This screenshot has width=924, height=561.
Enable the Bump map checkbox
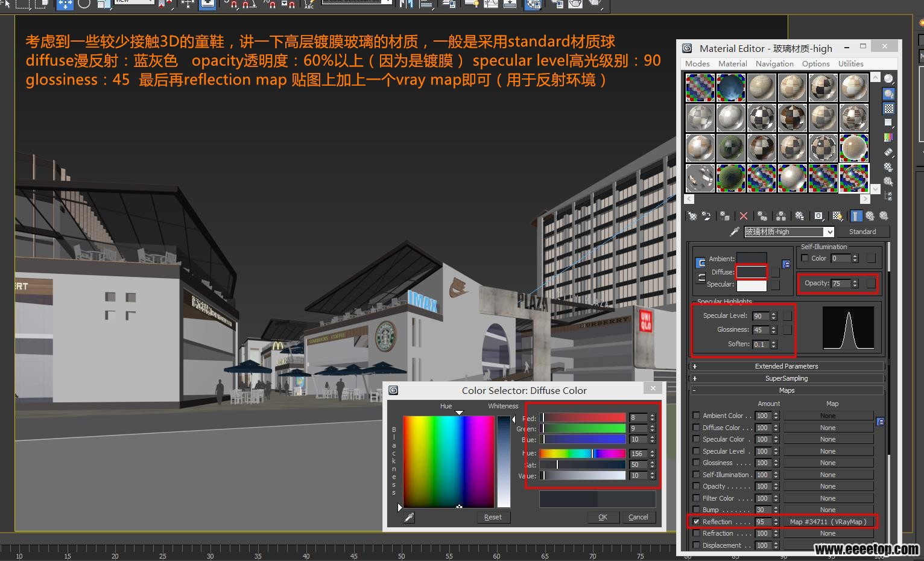click(697, 510)
